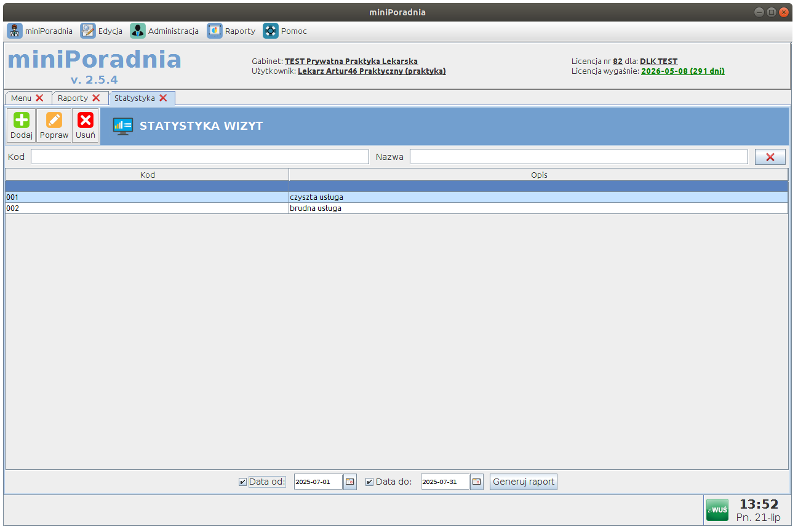798x532 pixels.
Task: Click the 'TEST Prywatna Praktyka Lekarska' gabinet name
Action: [x=351, y=62]
